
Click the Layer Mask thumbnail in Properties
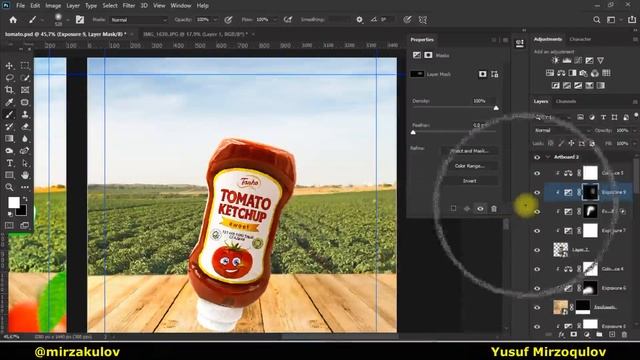click(417, 74)
